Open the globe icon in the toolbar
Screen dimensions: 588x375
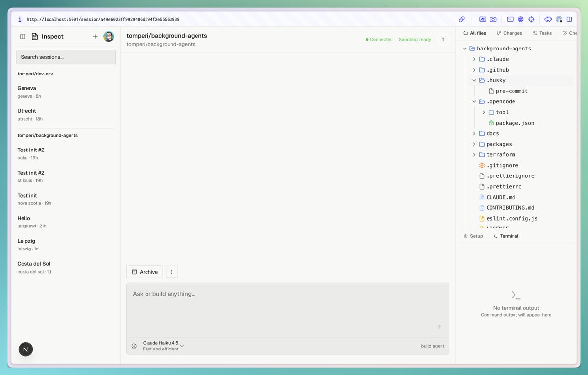coord(521,19)
